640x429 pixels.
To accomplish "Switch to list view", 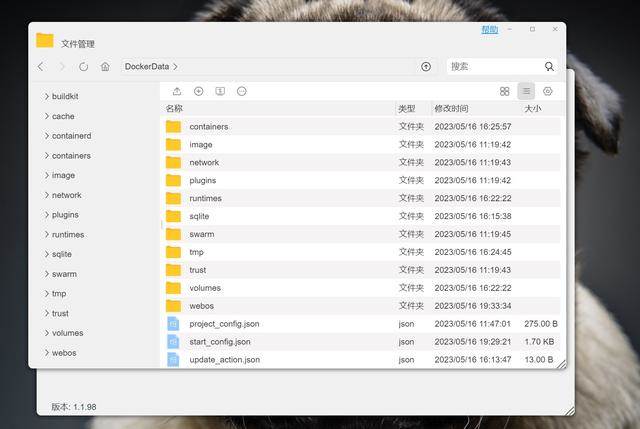I will click(x=526, y=91).
